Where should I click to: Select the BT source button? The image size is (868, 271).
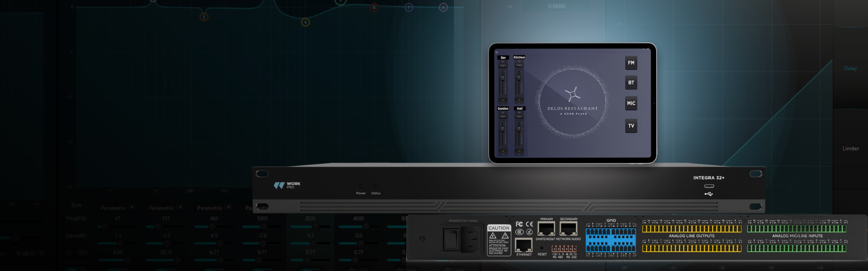(x=631, y=83)
